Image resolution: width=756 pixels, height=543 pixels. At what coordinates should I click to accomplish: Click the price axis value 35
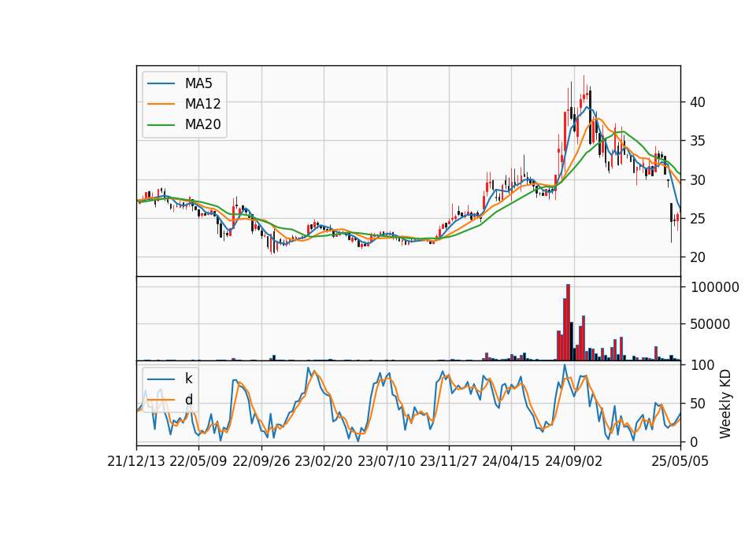coord(698,141)
